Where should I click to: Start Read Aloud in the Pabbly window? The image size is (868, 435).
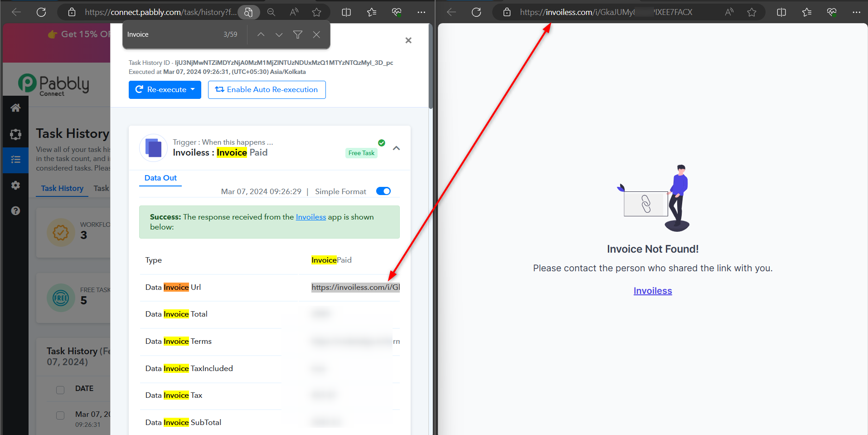click(x=294, y=12)
